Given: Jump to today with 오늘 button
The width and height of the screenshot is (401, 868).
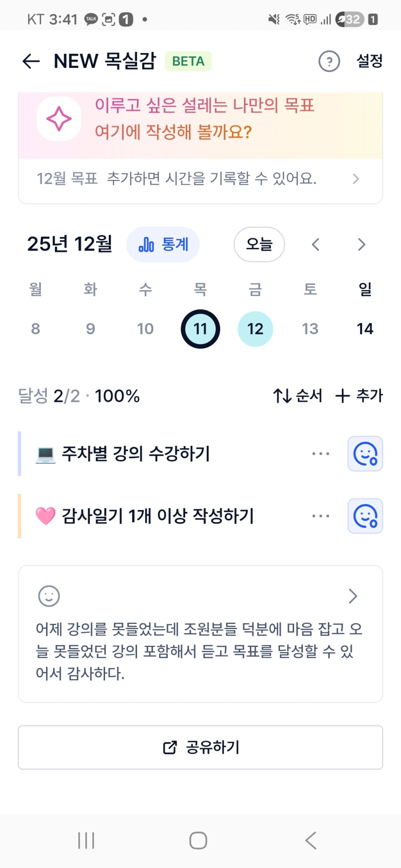Looking at the screenshot, I should 259,245.
